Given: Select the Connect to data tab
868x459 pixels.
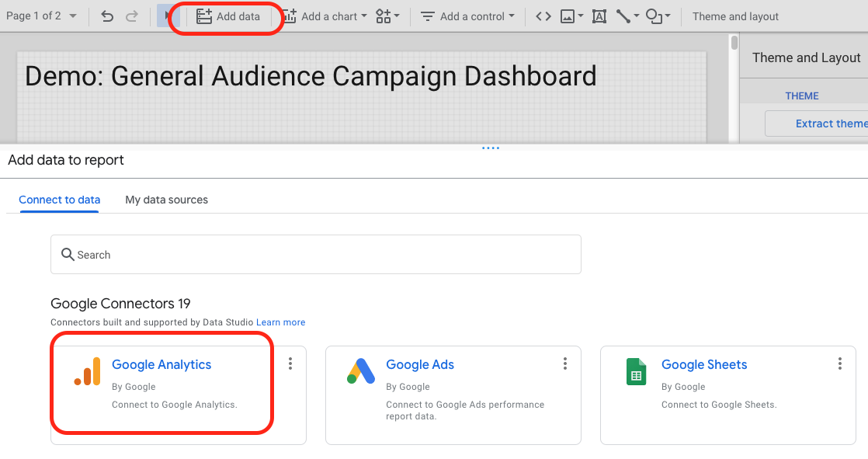Looking at the screenshot, I should [59, 200].
